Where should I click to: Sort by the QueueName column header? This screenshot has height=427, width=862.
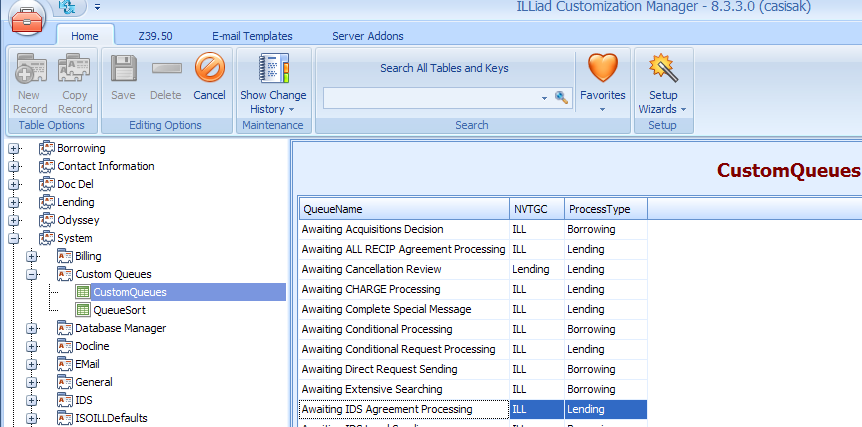point(404,209)
